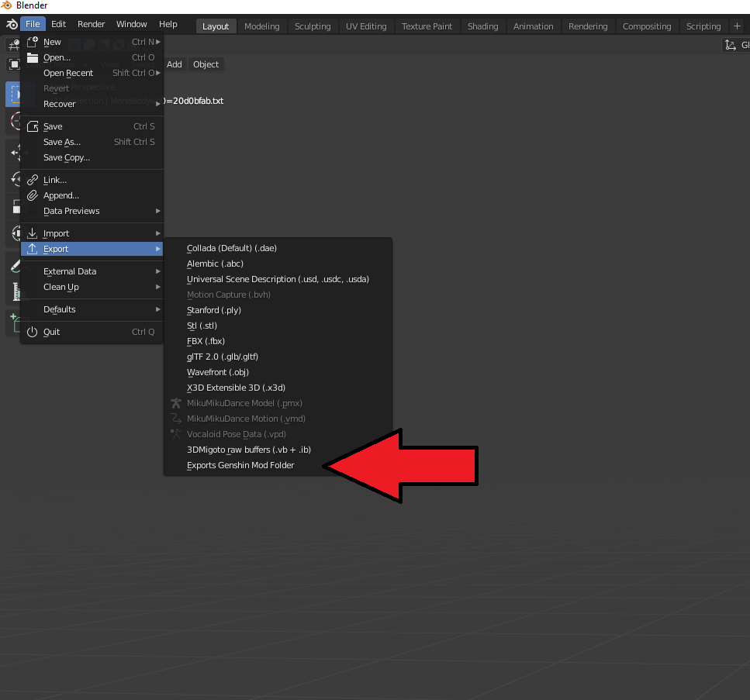Click the highlighted Export entry
The height and width of the screenshot is (700, 750).
pyautogui.click(x=92, y=249)
